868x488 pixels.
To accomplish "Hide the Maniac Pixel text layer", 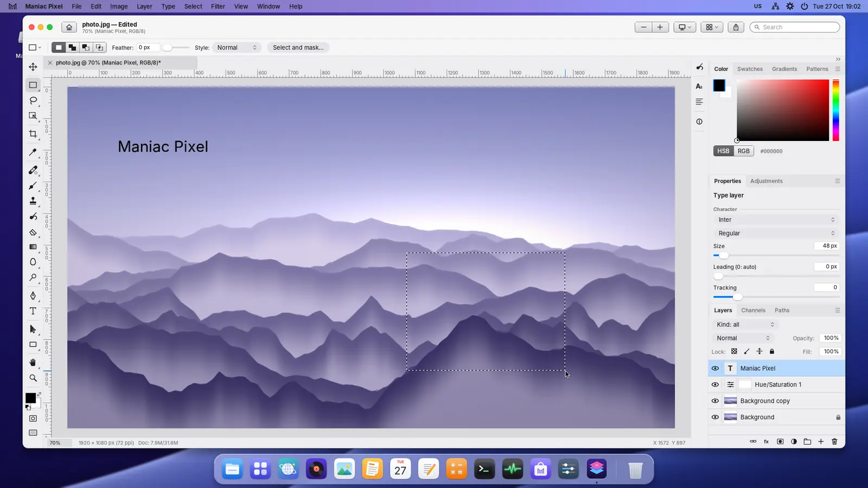I will point(715,368).
